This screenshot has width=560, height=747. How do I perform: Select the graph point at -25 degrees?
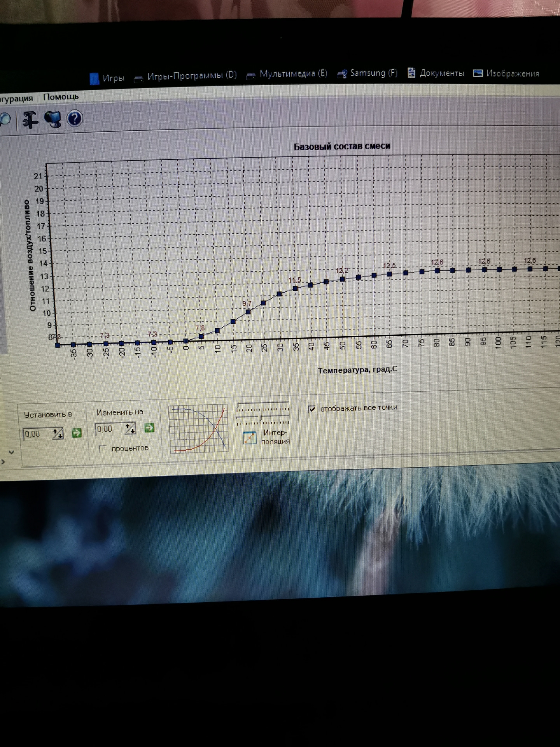106,344
